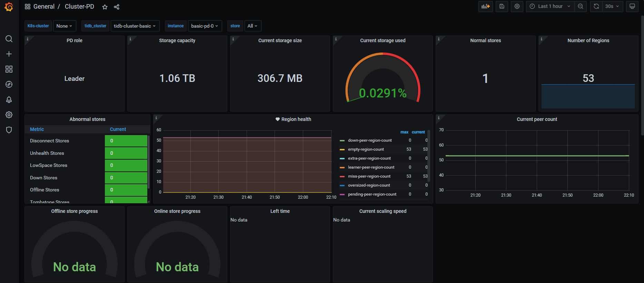Screen dimensions: 644x283
Task: Show info icon on Region health panel
Action: (x=156, y=118)
